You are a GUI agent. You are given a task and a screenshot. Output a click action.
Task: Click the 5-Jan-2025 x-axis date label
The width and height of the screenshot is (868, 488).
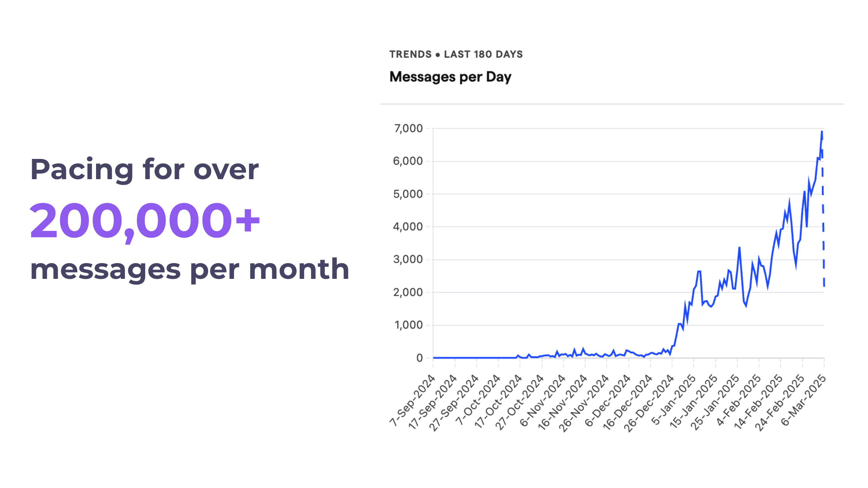coord(674,400)
